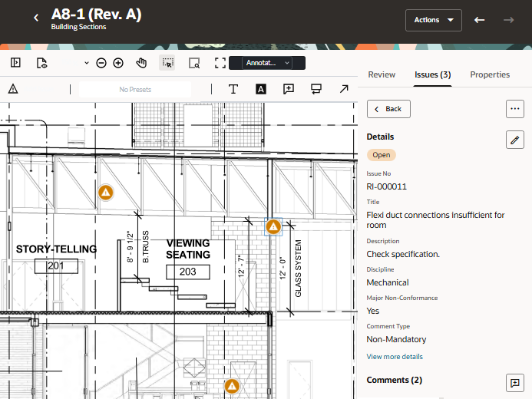Click the Back button in issue panel
The height and width of the screenshot is (399, 532).
pos(388,109)
